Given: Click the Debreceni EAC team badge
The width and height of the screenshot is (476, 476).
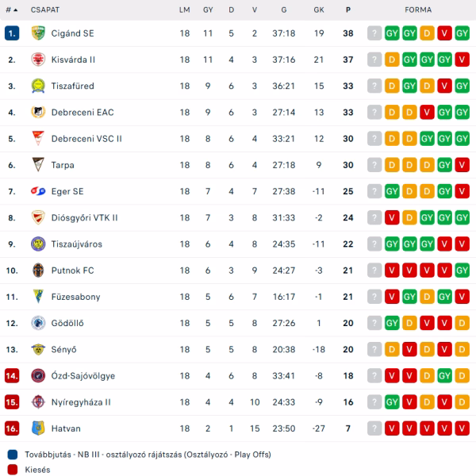Looking at the screenshot, I should [37, 112].
